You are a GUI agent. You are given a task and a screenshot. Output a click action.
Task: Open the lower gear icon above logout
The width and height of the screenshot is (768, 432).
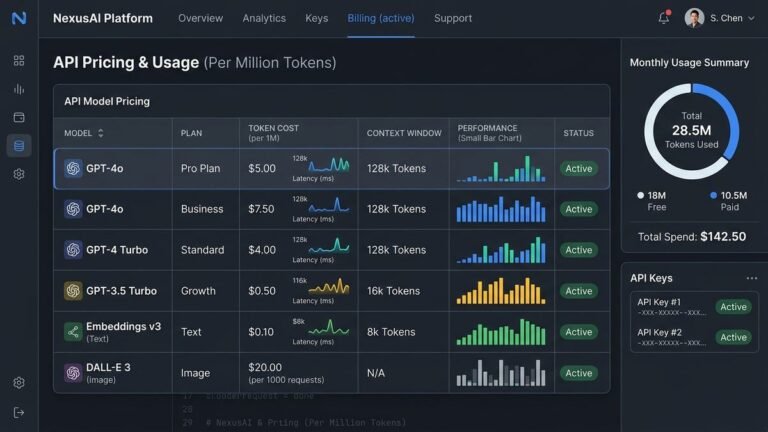[x=19, y=383]
